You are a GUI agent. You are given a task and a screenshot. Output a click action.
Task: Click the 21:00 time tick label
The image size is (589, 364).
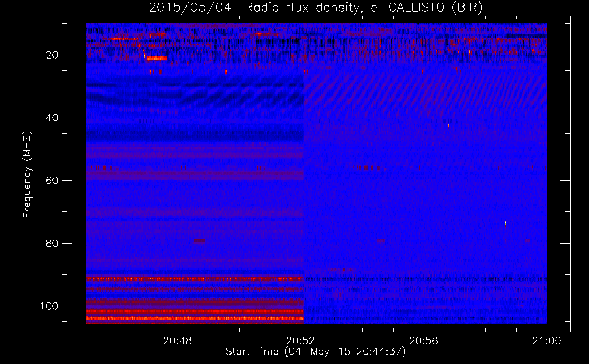tap(547, 341)
